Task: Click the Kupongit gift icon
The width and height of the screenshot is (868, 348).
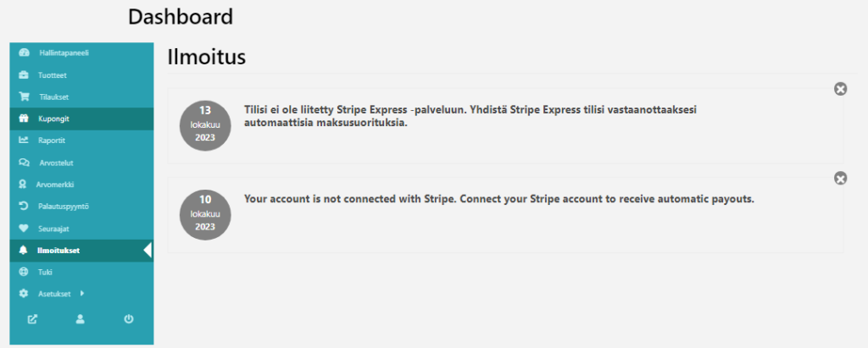Action: point(24,119)
